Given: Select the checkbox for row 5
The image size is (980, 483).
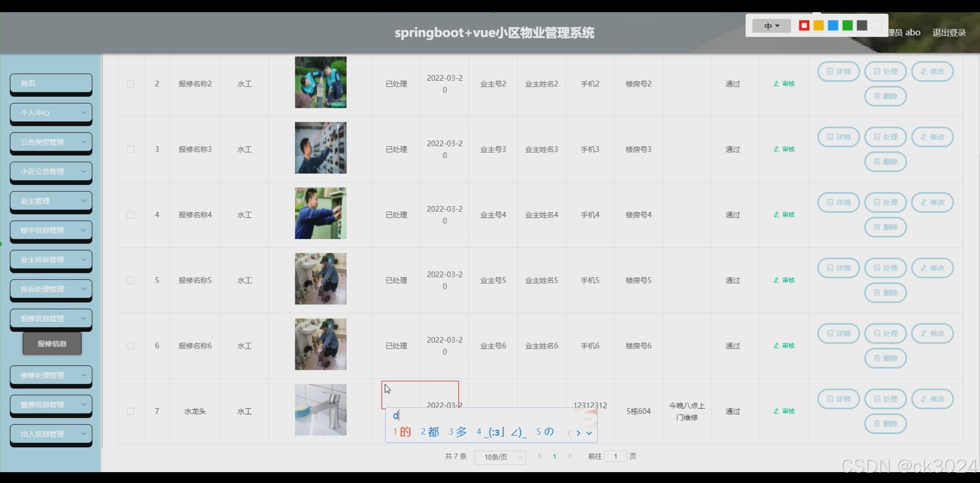Looking at the screenshot, I should coord(131,280).
